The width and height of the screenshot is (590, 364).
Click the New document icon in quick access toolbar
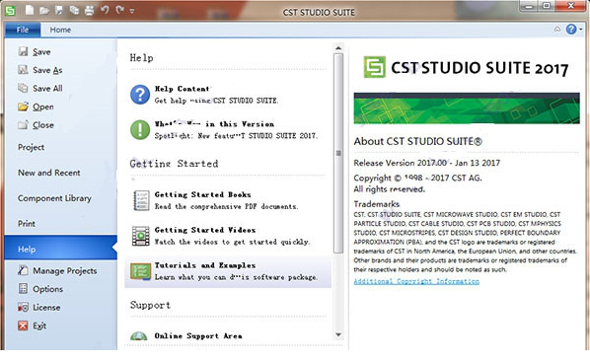click(x=30, y=10)
